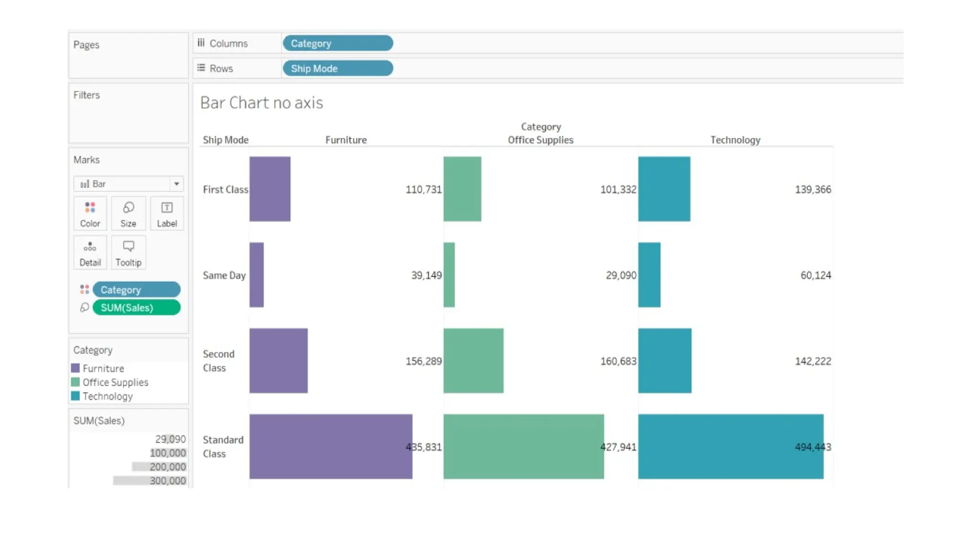Click Office Supplies green legend swatch
980x551 pixels.
click(76, 382)
